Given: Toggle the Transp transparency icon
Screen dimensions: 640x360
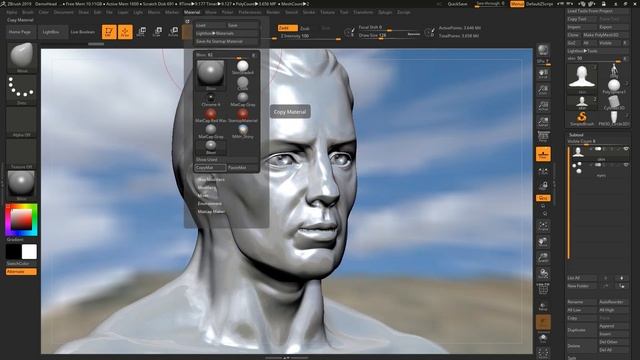Looking at the screenshot, I should click(x=543, y=306).
